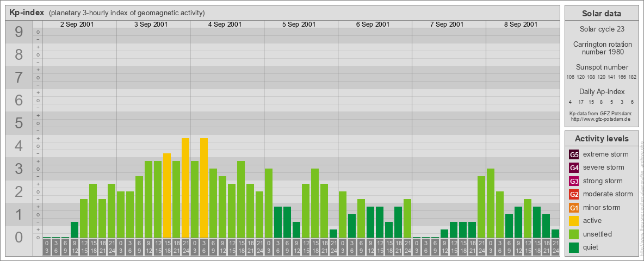Image resolution: width=644 pixels, height=261 pixels.
Task: Click the 'Kp-data from GFZ Potsdam:' text
Action: (x=602, y=113)
